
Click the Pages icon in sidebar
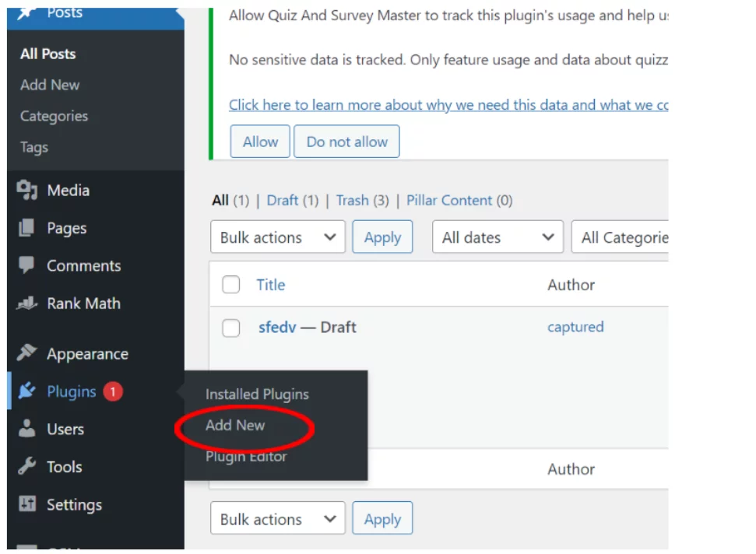27,228
